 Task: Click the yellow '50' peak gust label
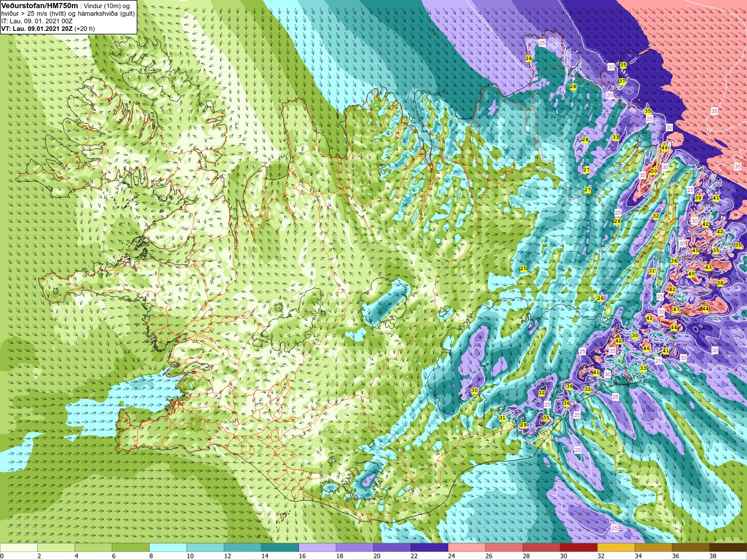[x=654, y=171]
